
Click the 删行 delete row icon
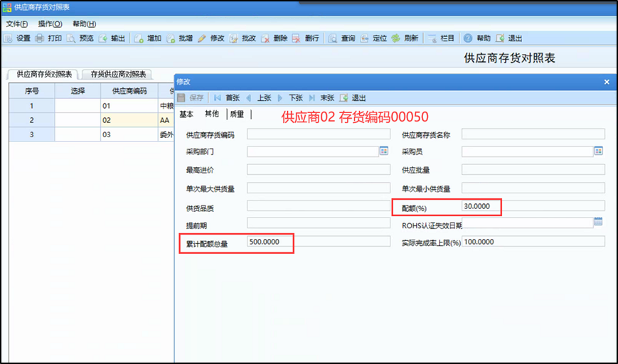[x=297, y=38]
